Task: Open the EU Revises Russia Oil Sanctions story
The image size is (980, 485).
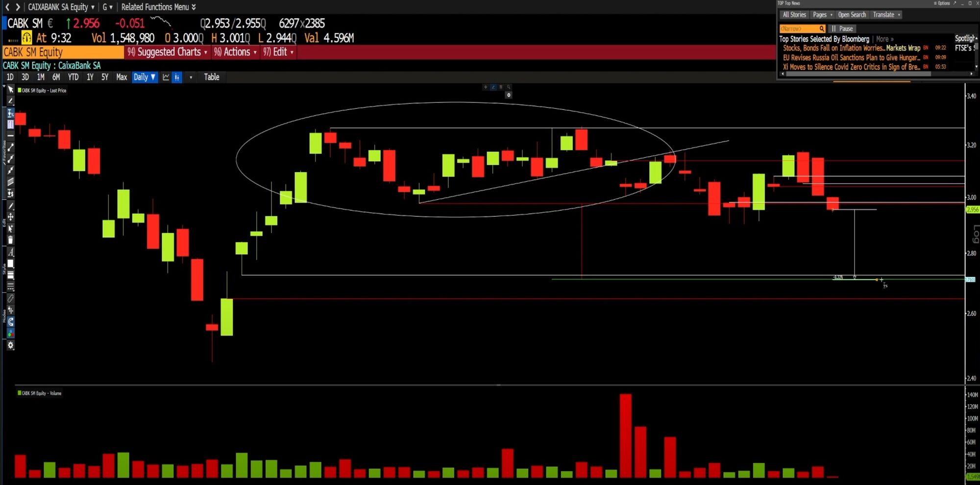Action: click(852, 57)
